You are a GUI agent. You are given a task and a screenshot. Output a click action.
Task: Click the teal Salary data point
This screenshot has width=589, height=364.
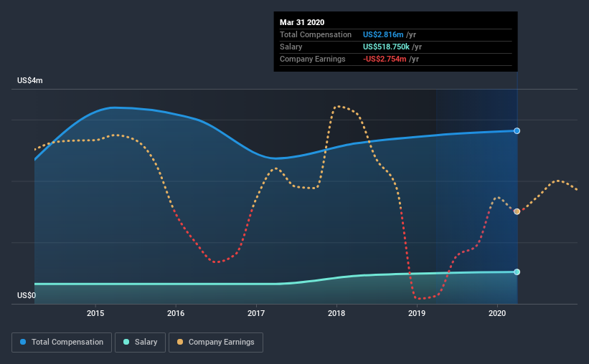tap(517, 272)
